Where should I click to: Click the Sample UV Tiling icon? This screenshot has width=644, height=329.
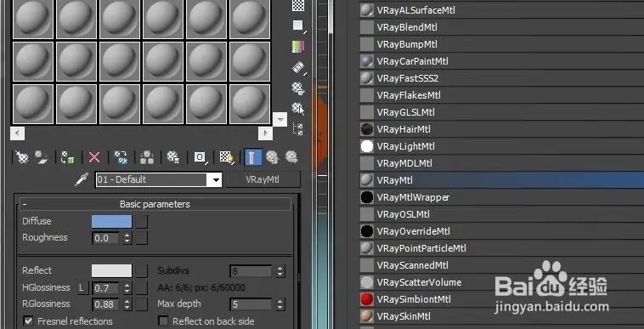298,26
